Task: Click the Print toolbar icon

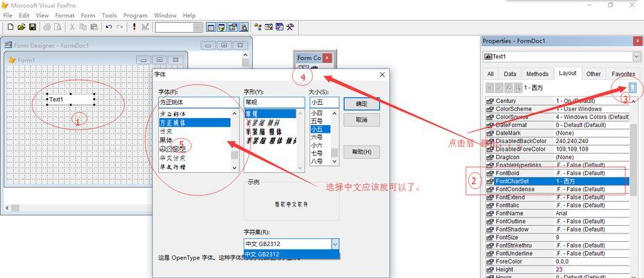Action: [47, 27]
